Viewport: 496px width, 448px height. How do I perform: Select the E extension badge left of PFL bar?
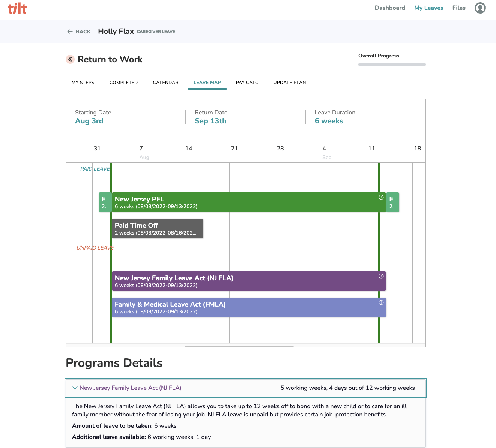coord(104,202)
